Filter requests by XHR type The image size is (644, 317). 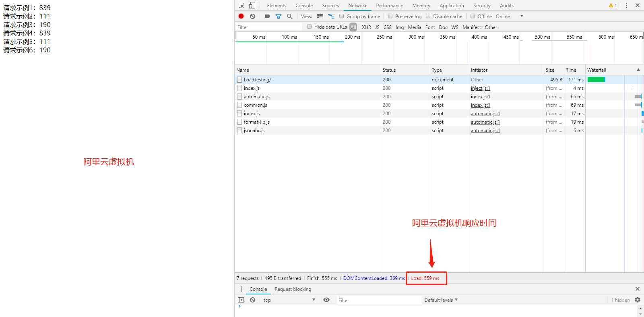click(366, 27)
